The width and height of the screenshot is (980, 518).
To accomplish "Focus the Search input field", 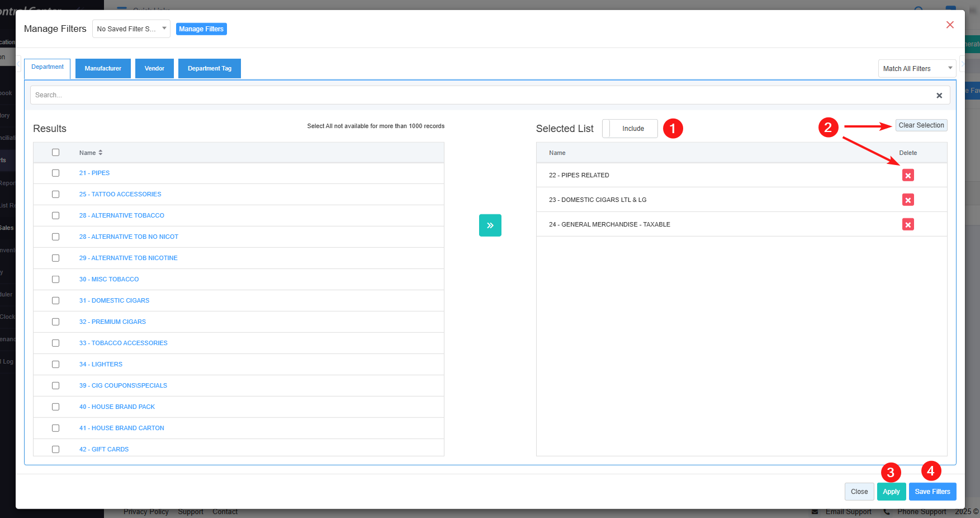I will 481,96.
